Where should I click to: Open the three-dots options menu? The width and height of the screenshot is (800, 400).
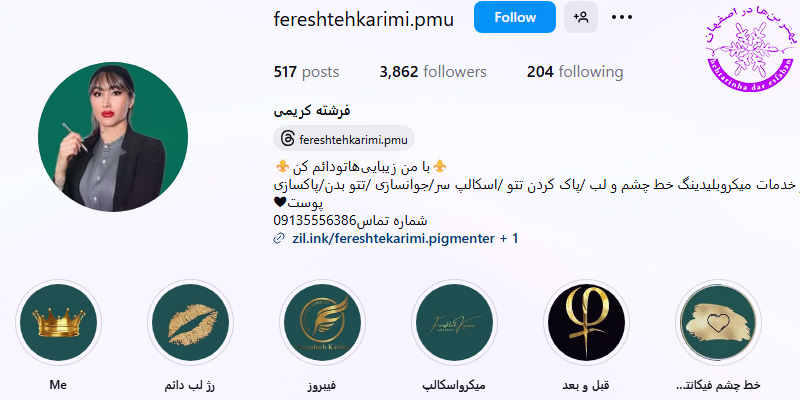[621, 17]
